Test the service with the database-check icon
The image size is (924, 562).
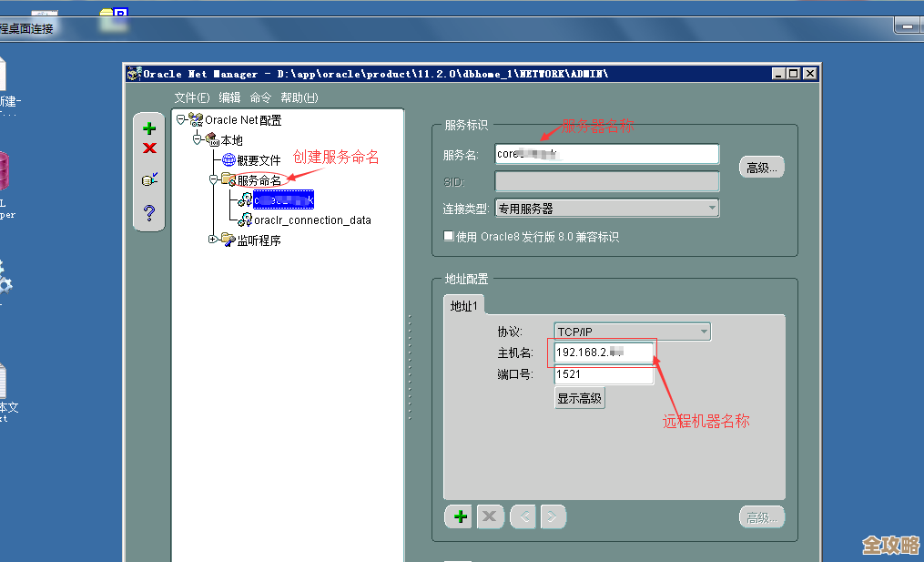[148, 179]
